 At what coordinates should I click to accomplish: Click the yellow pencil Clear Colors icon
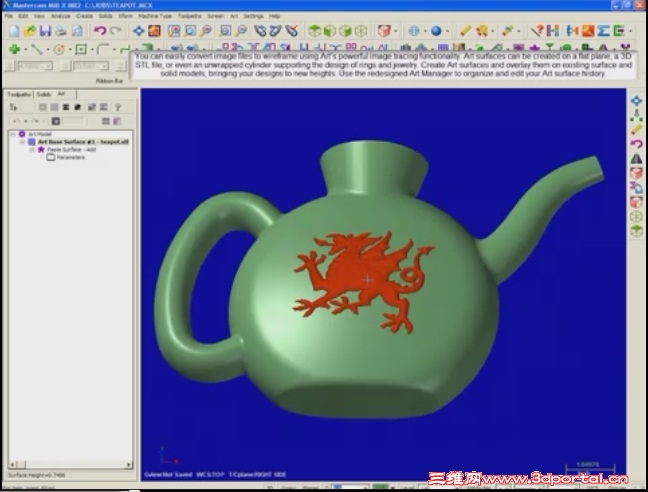click(465, 31)
